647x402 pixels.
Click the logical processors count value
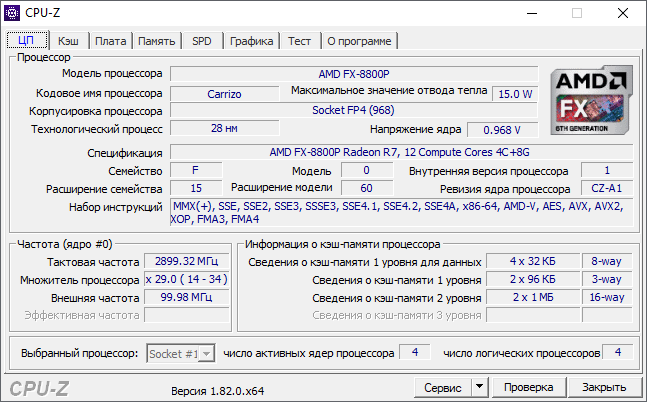click(x=618, y=352)
